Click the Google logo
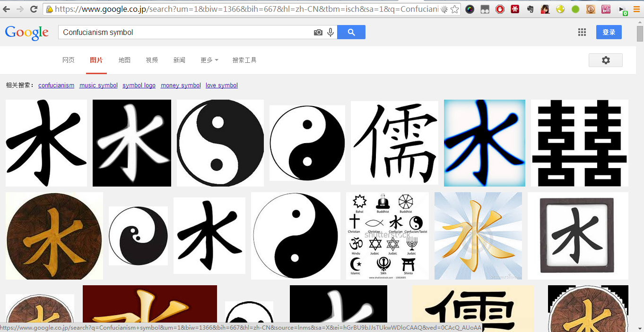The image size is (644, 332). point(26,33)
